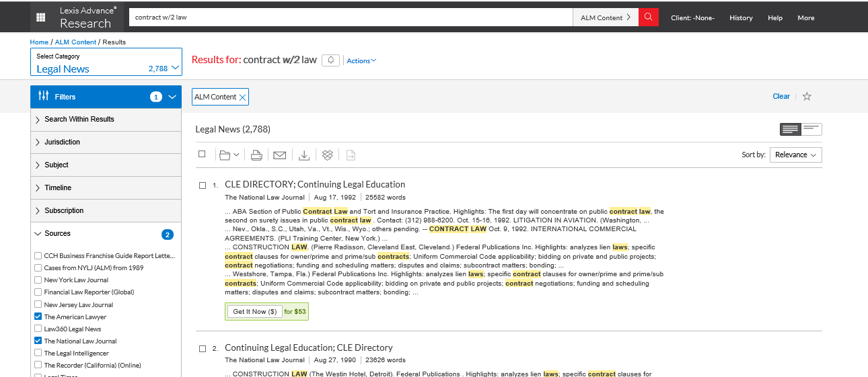Open the Sort by Relevance dropdown
868x377 pixels.
point(795,155)
